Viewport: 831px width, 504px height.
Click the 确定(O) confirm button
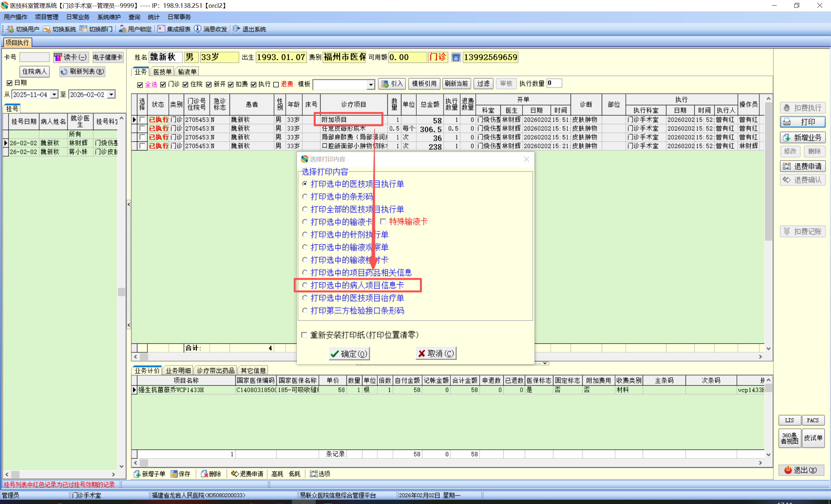pyautogui.click(x=349, y=354)
